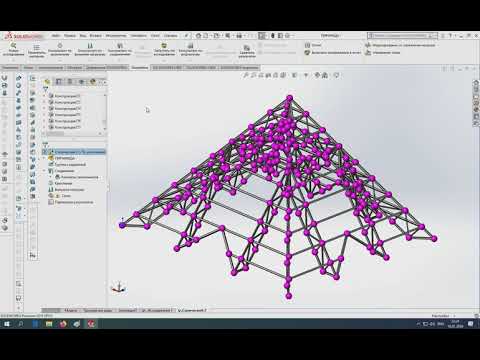Click the SolidWorks logo menu
This screenshot has width=480, height=360.
point(24,35)
